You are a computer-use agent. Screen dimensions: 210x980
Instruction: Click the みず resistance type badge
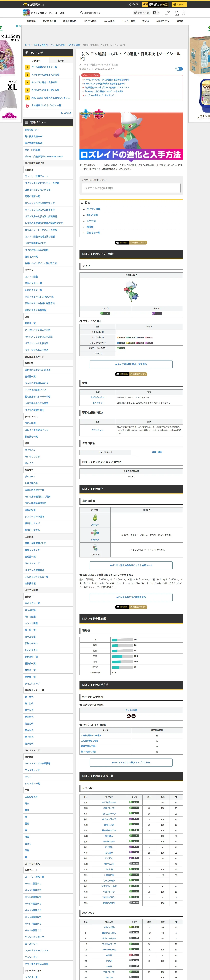click(x=121, y=343)
